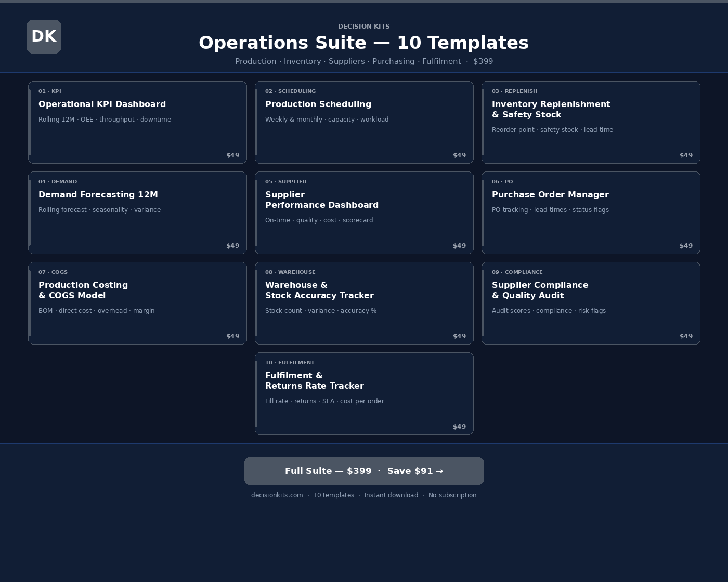
Task: Click the Operations Suite page title
Action: pos(364,43)
